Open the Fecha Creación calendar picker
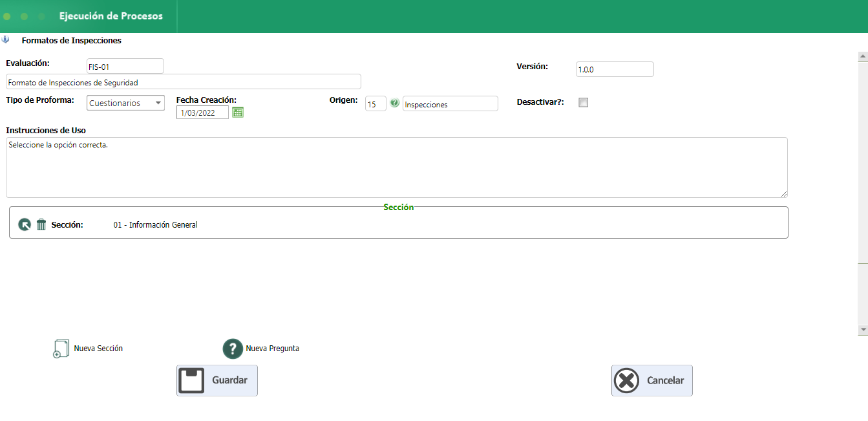The image size is (868, 421). pyautogui.click(x=238, y=112)
